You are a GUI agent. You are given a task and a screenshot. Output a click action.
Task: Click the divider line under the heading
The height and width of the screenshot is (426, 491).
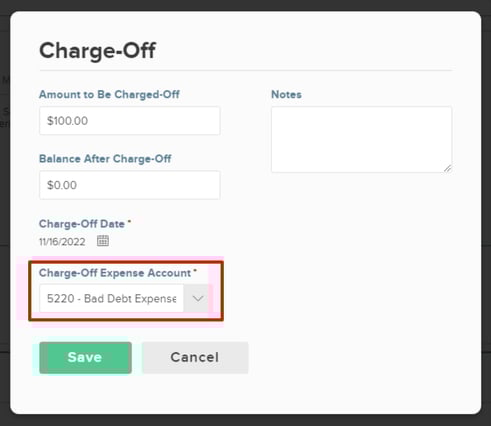(246, 71)
